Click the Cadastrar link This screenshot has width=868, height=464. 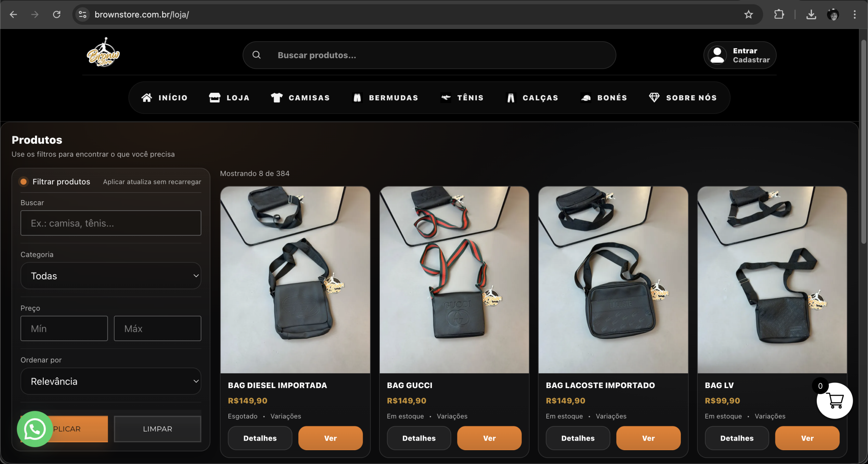click(x=751, y=60)
